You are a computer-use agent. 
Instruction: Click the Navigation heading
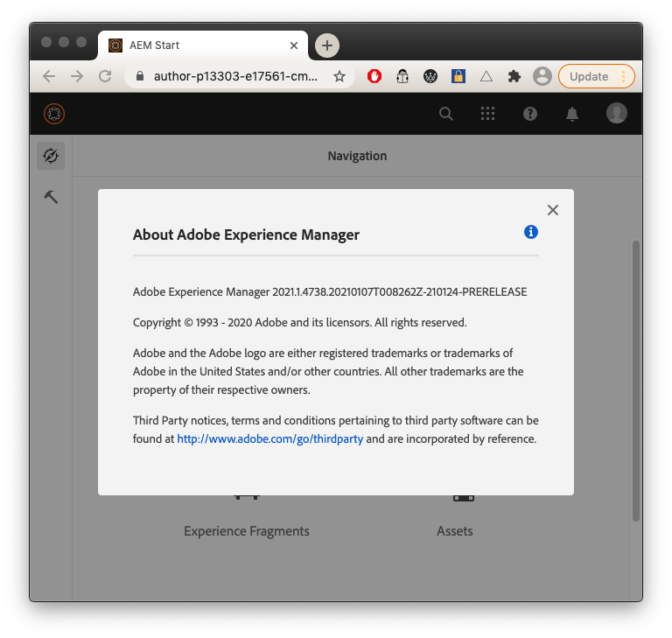[357, 156]
